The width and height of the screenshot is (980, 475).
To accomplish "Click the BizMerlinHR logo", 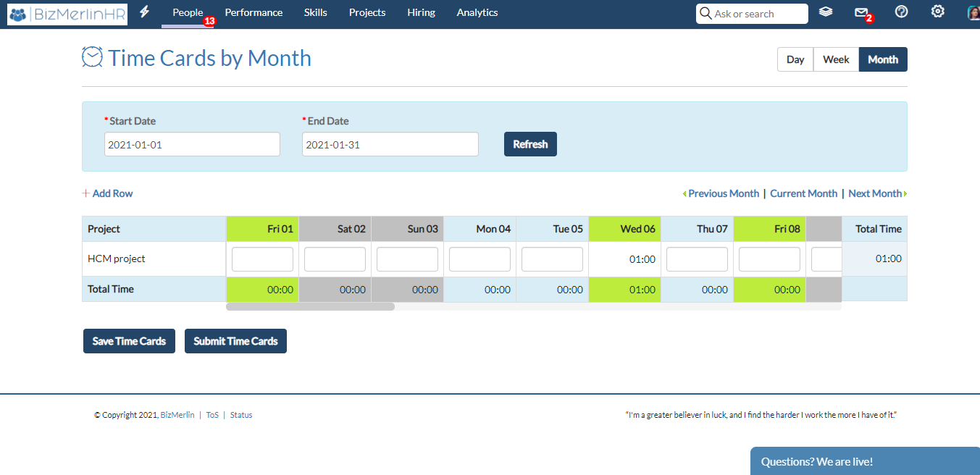I will pos(67,14).
